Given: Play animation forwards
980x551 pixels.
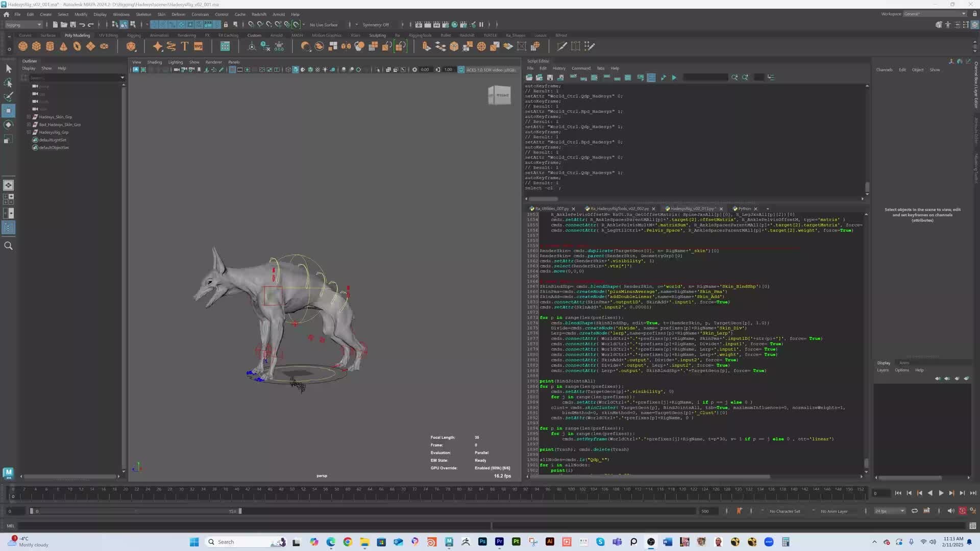Looking at the screenshot, I should pyautogui.click(x=941, y=493).
